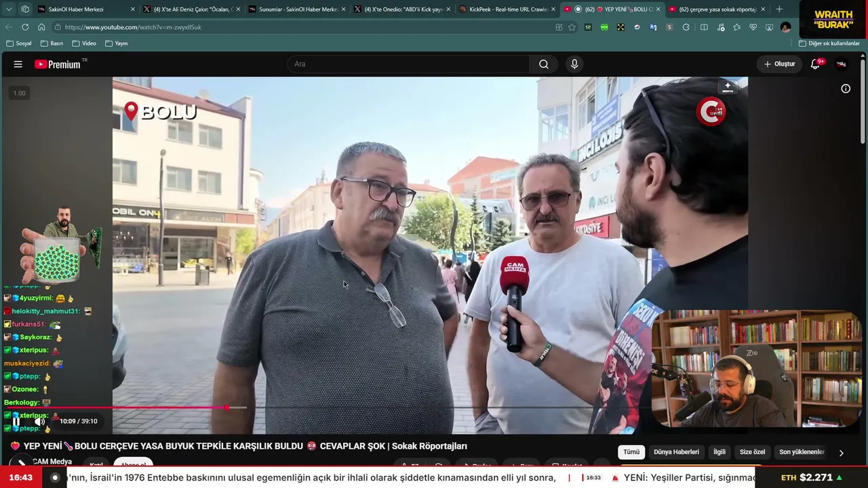Open the Sosyal bookmarks folder
868x488 pixels.
[19, 43]
